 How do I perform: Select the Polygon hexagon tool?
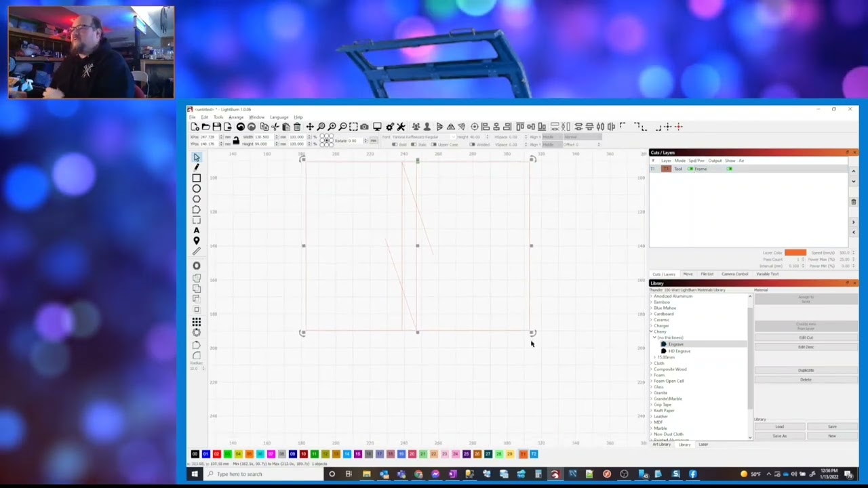(x=197, y=199)
